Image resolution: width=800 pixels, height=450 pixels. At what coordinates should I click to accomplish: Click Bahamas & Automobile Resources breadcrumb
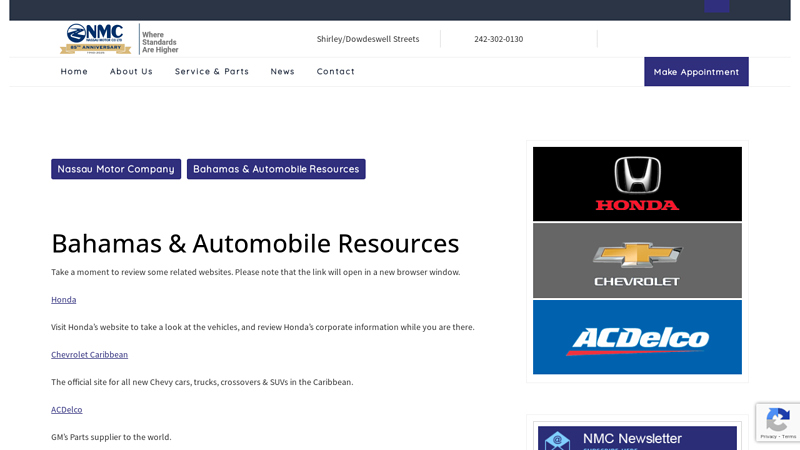tap(276, 169)
